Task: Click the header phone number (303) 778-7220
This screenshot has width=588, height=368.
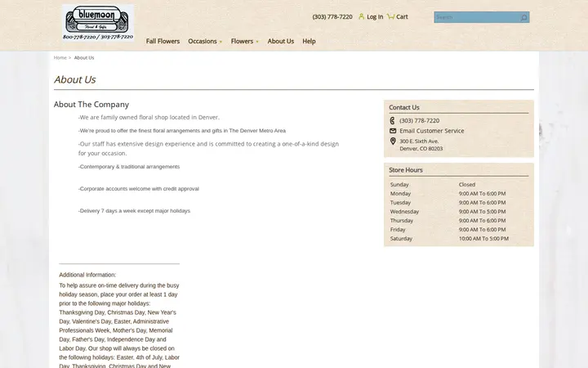Action: (x=332, y=16)
